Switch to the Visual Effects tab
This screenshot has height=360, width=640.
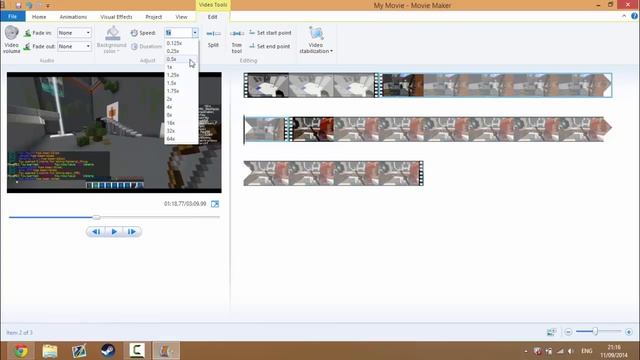click(116, 17)
